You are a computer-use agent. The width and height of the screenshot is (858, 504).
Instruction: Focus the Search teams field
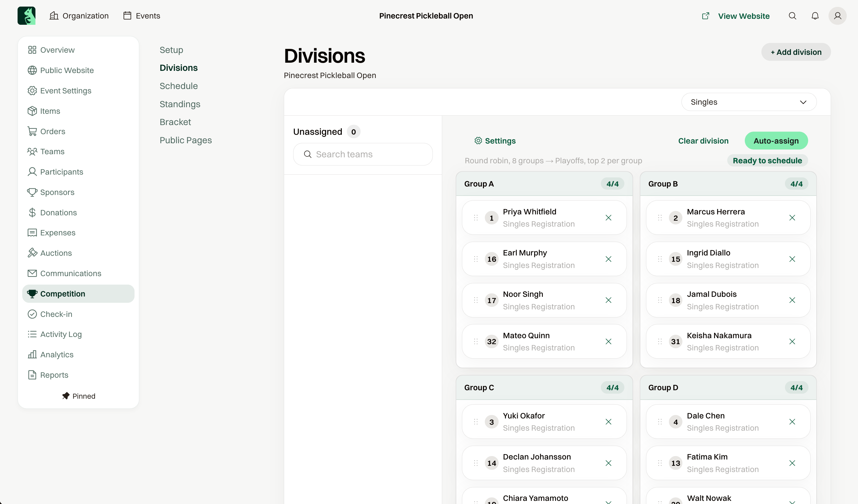pos(363,155)
